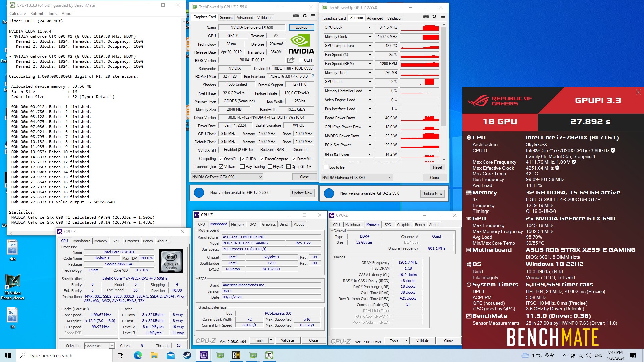
Task: Toggle the CUDA checkbox
Action: pos(243,159)
